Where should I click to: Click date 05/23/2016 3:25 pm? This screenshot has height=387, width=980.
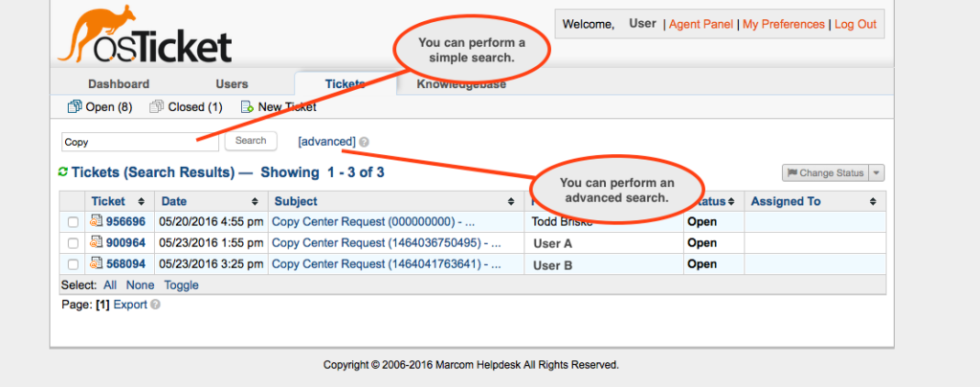(x=211, y=264)
